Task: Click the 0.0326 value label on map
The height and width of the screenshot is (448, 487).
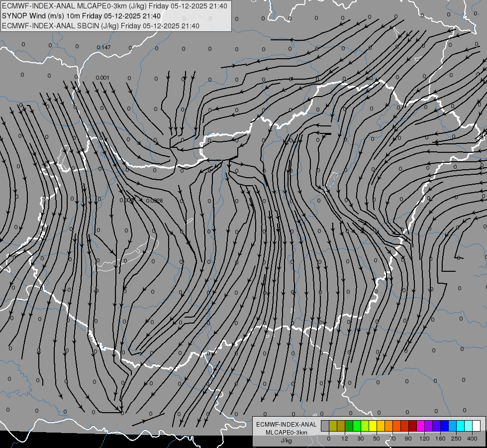Action: point(154,201)
